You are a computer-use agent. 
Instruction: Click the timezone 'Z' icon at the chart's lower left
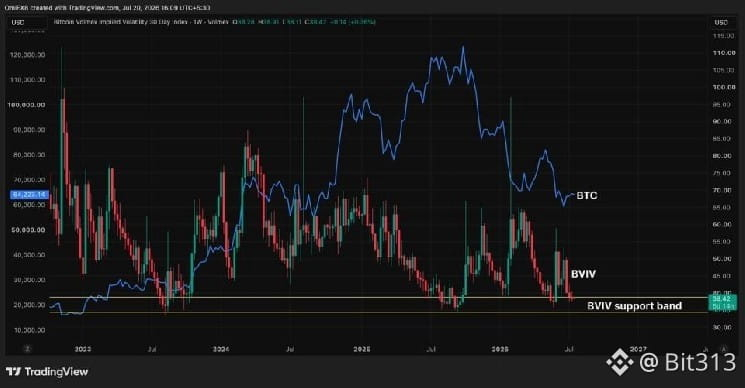tap(27, 349)
